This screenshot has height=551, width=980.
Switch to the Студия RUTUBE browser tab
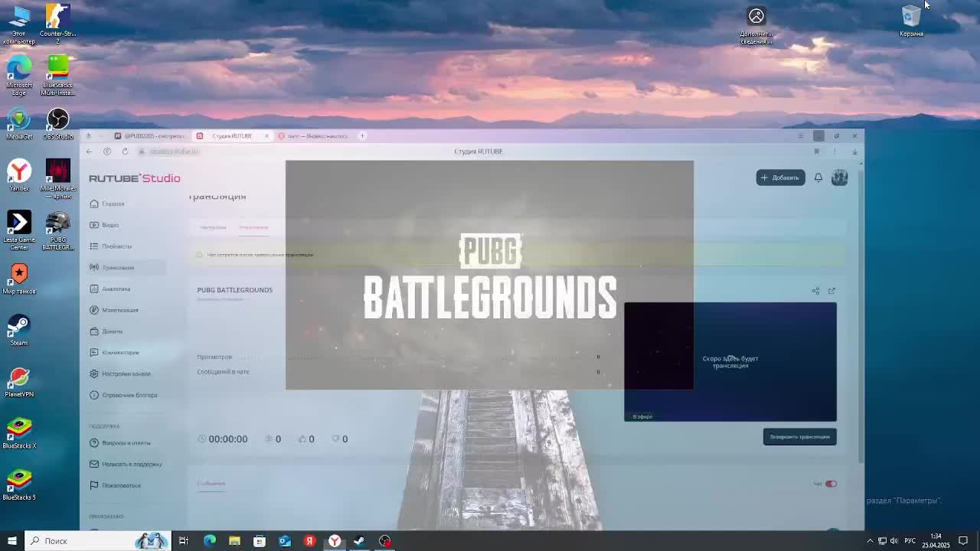232,136
